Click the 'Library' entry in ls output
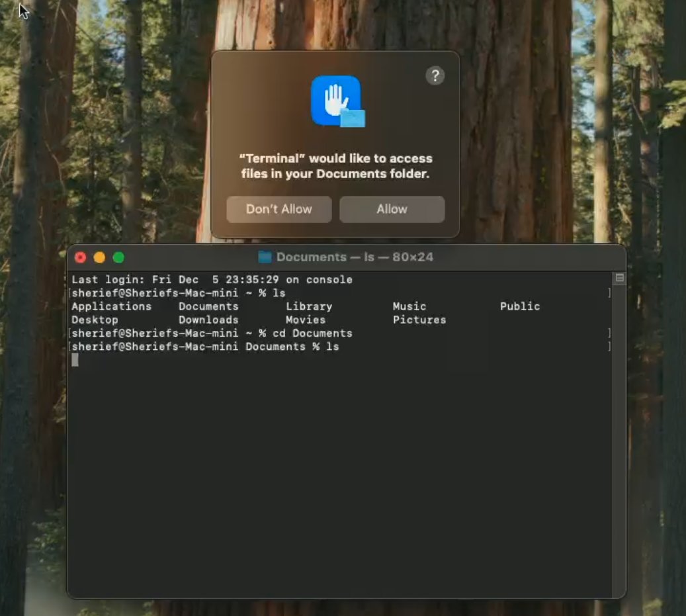This screenshot has height=616, width=686. pyautogui.click(x=309, y=306)
